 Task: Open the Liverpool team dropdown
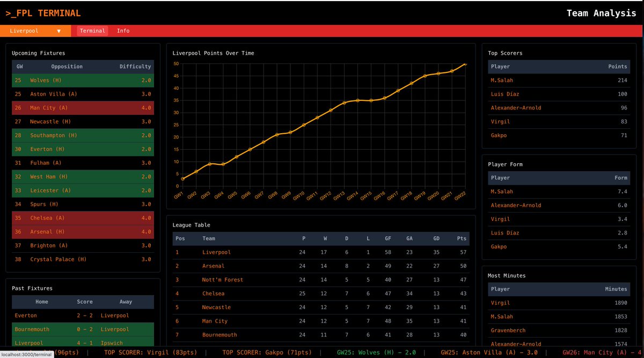35,31
